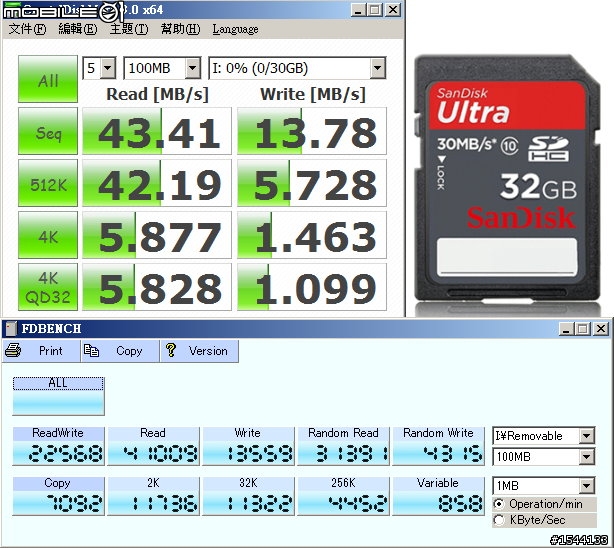Run the Write test in FDBENCH
Viewport: 614px width, 548px height.
tap(248, 446)
